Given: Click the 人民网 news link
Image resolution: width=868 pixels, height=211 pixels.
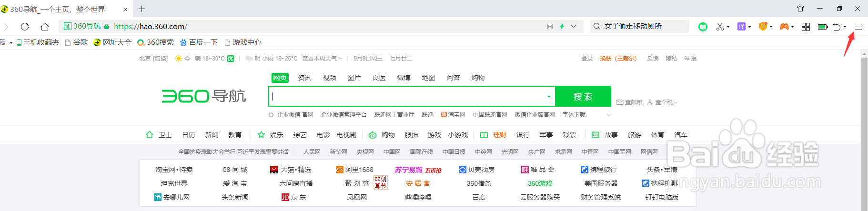Looking at the screenshot, I should point(312,152).
